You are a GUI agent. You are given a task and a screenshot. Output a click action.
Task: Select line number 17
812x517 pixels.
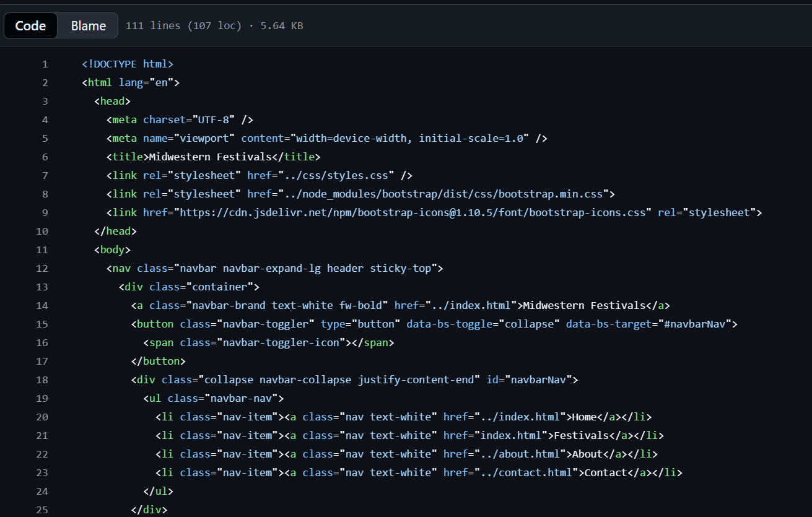[x=42, y=361]
